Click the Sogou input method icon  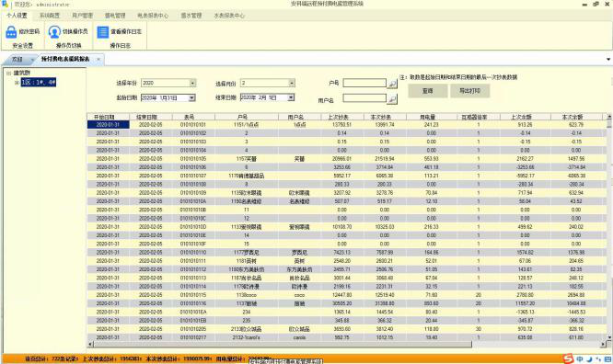568,358
